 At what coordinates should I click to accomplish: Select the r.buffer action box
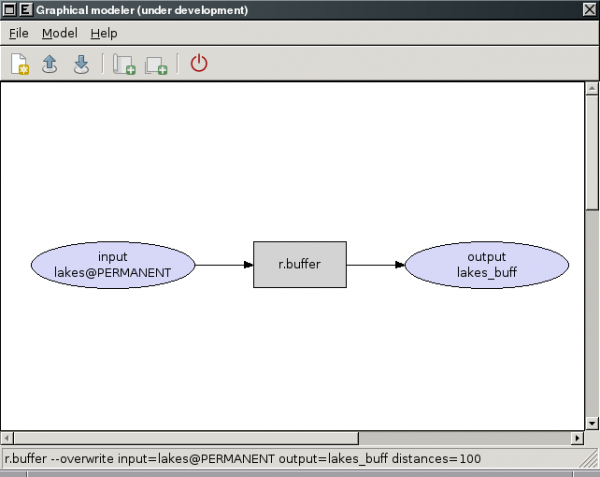[299, 264]
